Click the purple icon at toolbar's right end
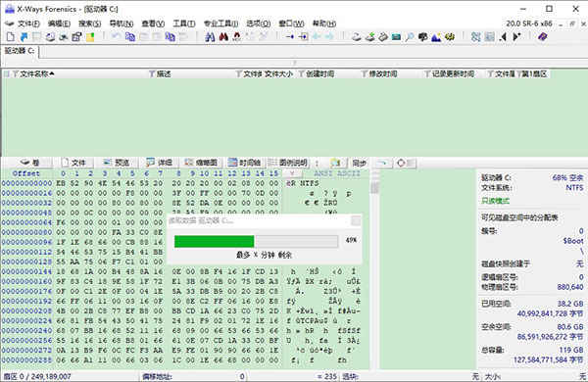Screen dimensions: 588x382 [543, 37]
